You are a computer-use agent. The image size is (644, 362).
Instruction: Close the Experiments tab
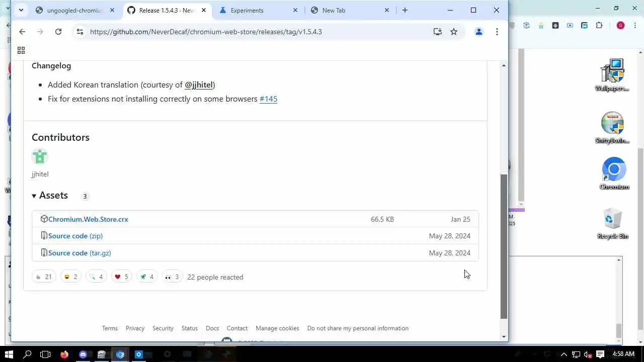(295, 10)
